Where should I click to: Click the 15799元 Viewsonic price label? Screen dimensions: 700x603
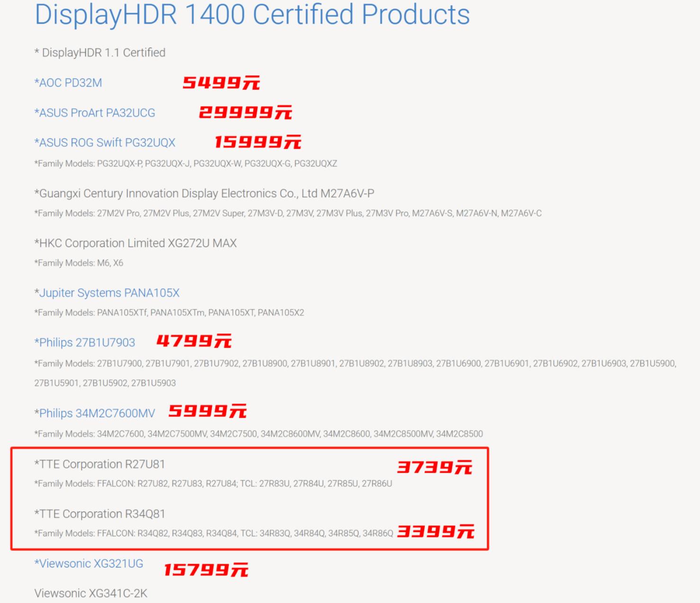(x=206, y=570)
